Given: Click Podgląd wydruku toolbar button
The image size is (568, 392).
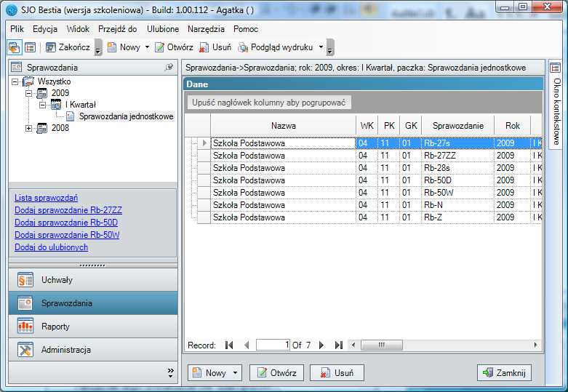Looking at the screenshot, I should pos(276,47).
